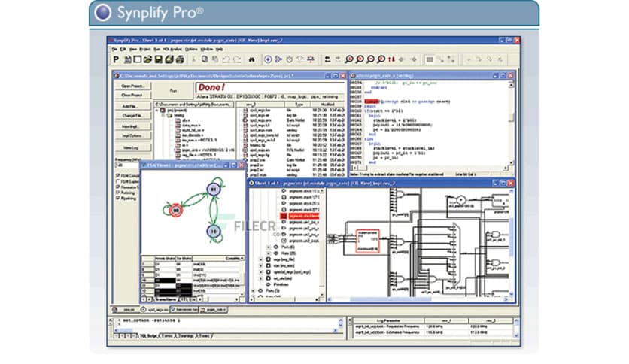Switch to Transitions tab in FSM Viewer

(x=165, y=299)
